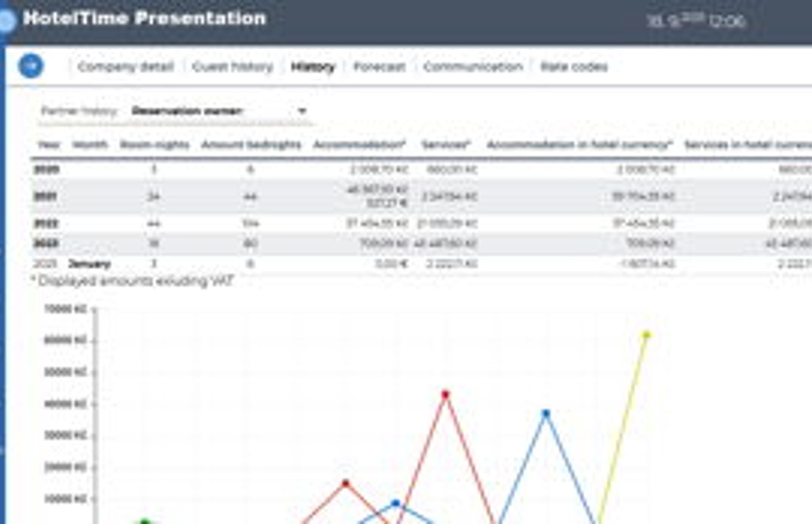Screen dimensions: 812x524
Task: Click the Month column header
Action: pyautogui.click(x=90, y=145)
